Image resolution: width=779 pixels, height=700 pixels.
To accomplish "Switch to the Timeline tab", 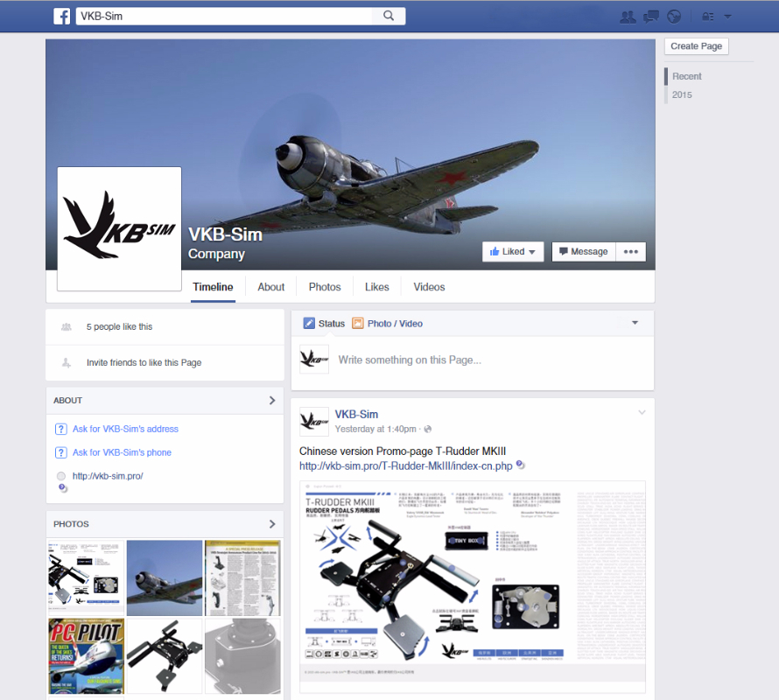I will [x=213, y=287].
